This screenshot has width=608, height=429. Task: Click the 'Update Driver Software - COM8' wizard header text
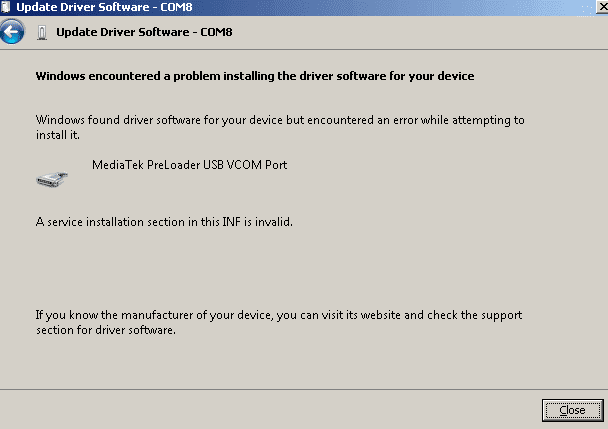(x=144, y=32)
